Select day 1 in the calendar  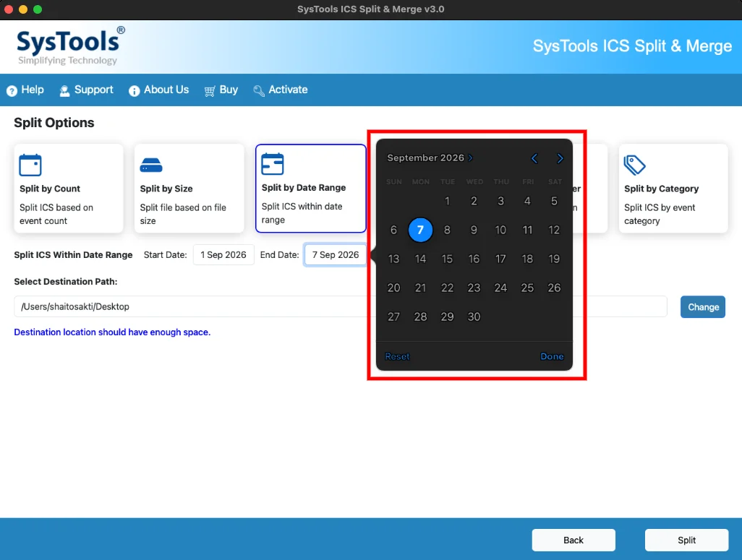click(x=447, y=201)
